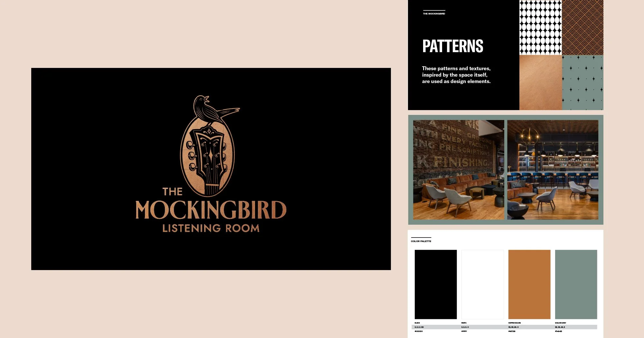
Task: Click the COLOR PALETTE heading
Action: [x=421, y=241]
